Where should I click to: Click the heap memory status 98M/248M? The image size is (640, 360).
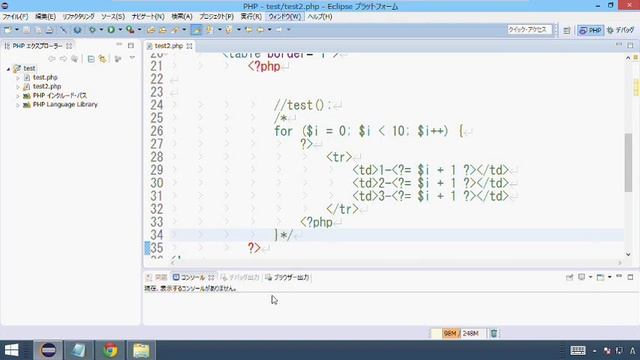point(460,334)
